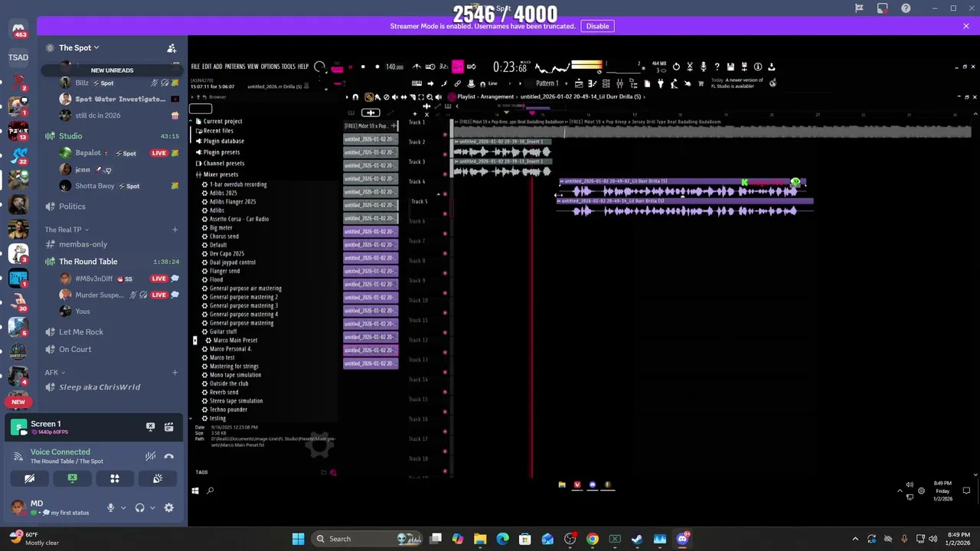Click the Windows Start button
This screenshot has height=551, width=980.
[298, 539]
